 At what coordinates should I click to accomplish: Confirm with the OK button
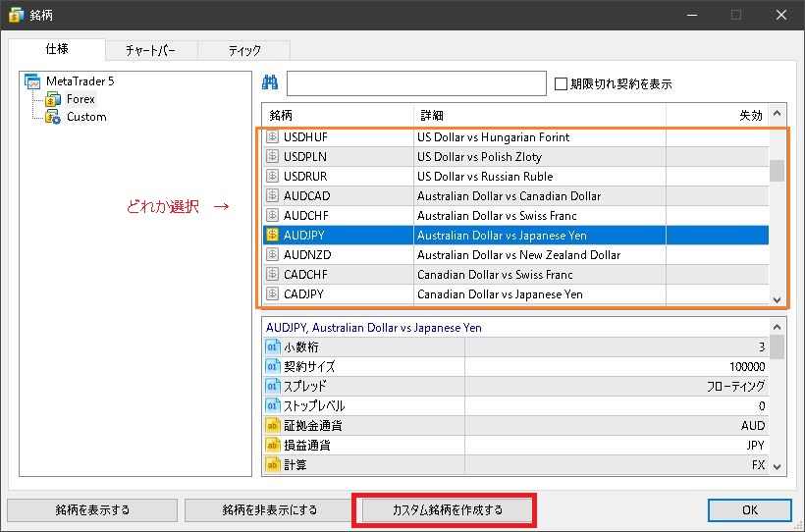click(750, 510)
